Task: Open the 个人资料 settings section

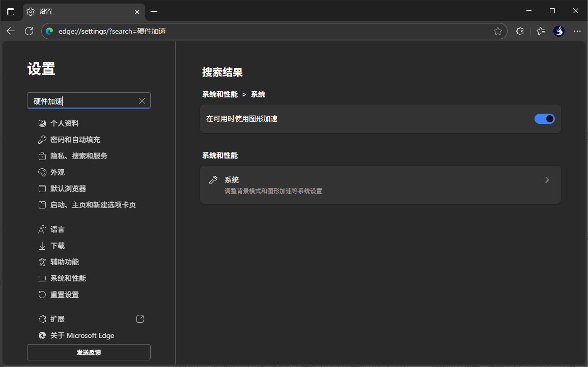Action: click(64, 123)
